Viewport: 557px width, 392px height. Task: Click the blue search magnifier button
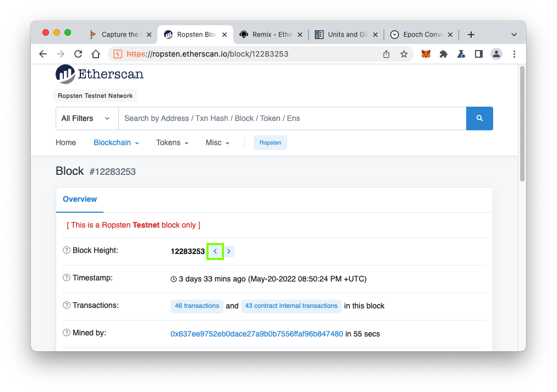pyautogui.click(x=479, y=118)
